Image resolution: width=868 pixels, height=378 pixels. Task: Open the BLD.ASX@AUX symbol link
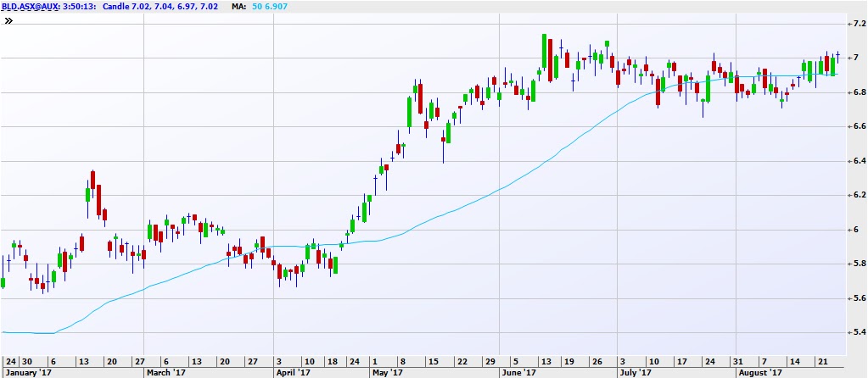coord(30,7)
